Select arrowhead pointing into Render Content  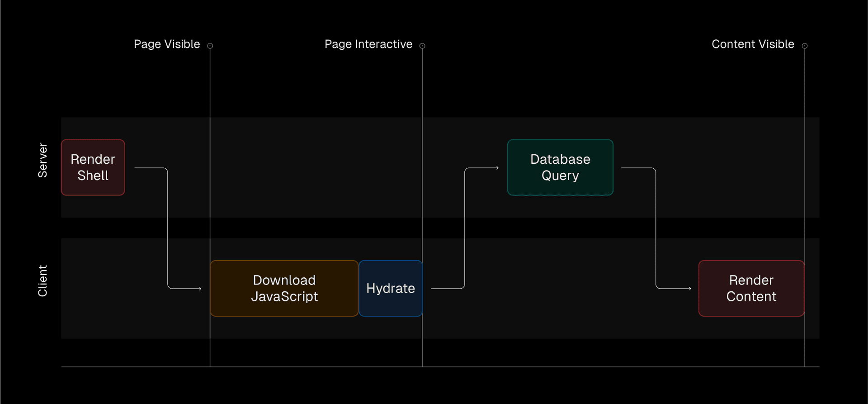(690, 288)
